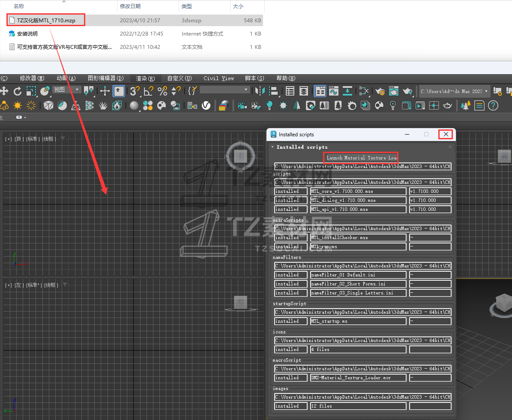
Task: Open the 修改器(M) menu
Action: [x=32, y=78]
